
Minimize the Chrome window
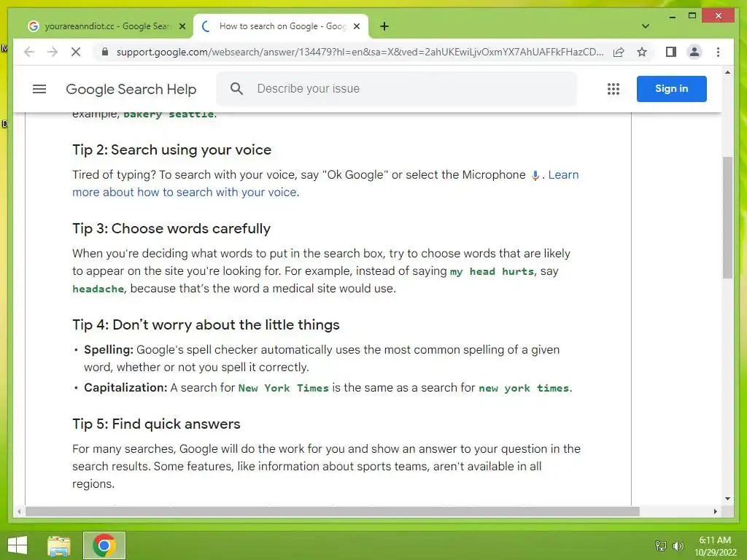click(672, 16)
